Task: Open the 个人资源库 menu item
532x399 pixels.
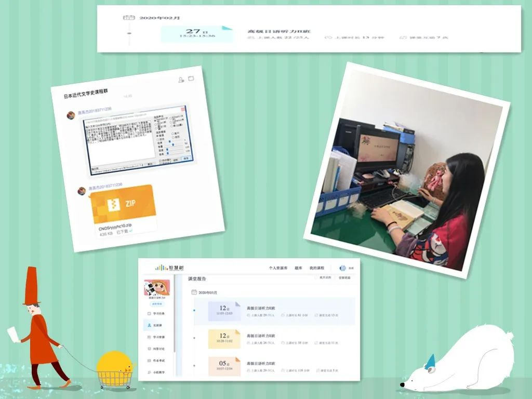Action: pos(278,268)
